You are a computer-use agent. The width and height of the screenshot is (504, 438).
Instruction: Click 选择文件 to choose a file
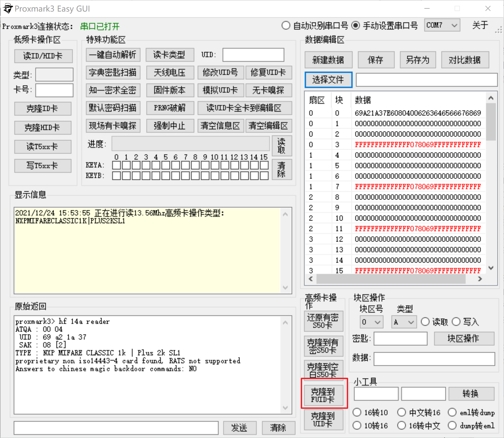click(x=328, y=80)
